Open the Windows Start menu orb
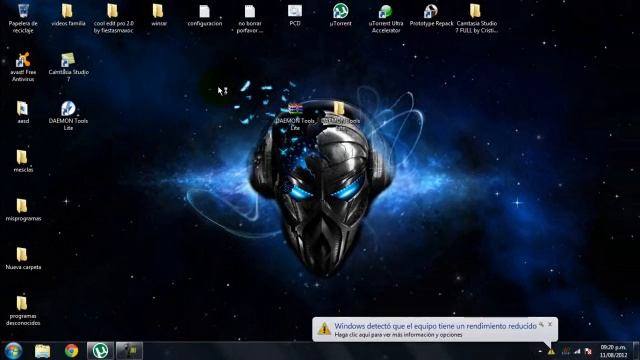This screenshot has height=360, width=640. coord(13,351)
